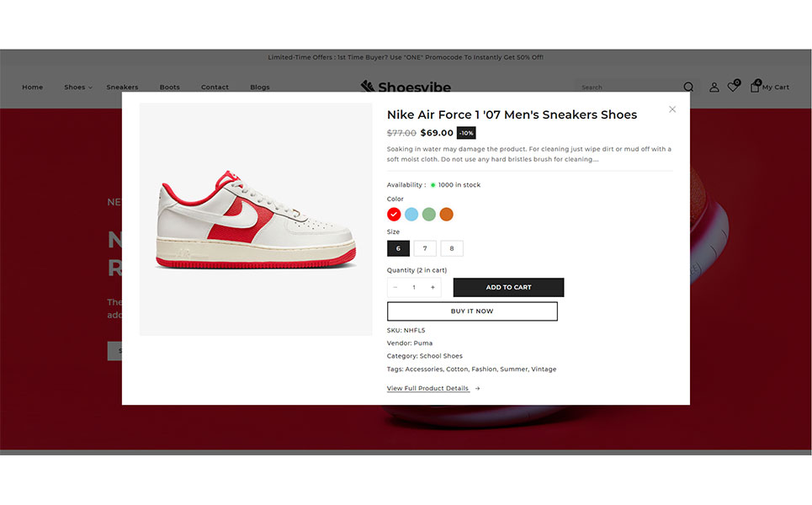Decrease quantity with the minus button

tap(395, 288)
